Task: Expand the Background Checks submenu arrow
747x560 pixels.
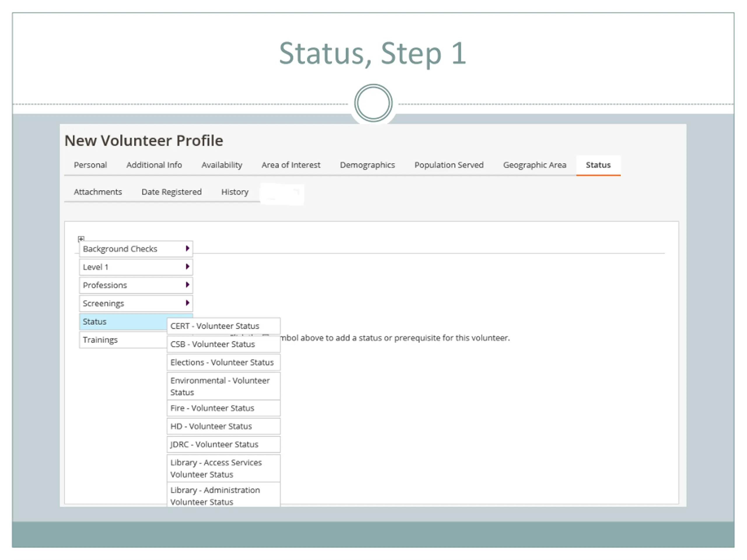Action: point(187,249)
